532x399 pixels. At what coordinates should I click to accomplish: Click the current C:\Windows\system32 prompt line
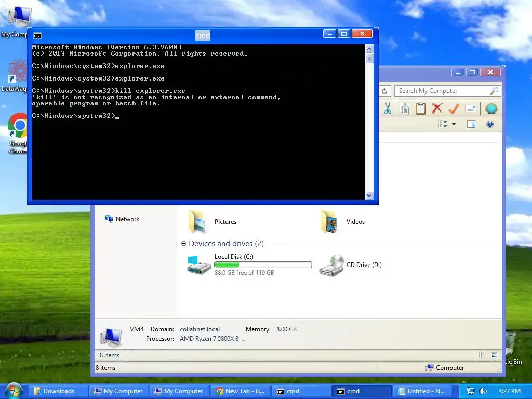[76, 116]
